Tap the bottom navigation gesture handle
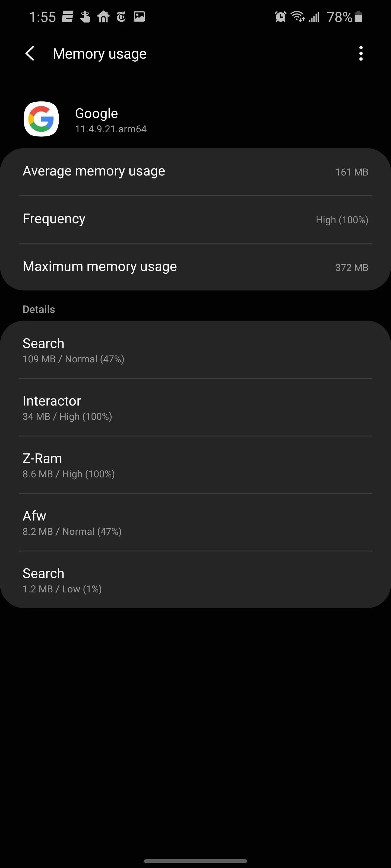The width and height of the screenshot is (391, 868). (x=195, y=861)
